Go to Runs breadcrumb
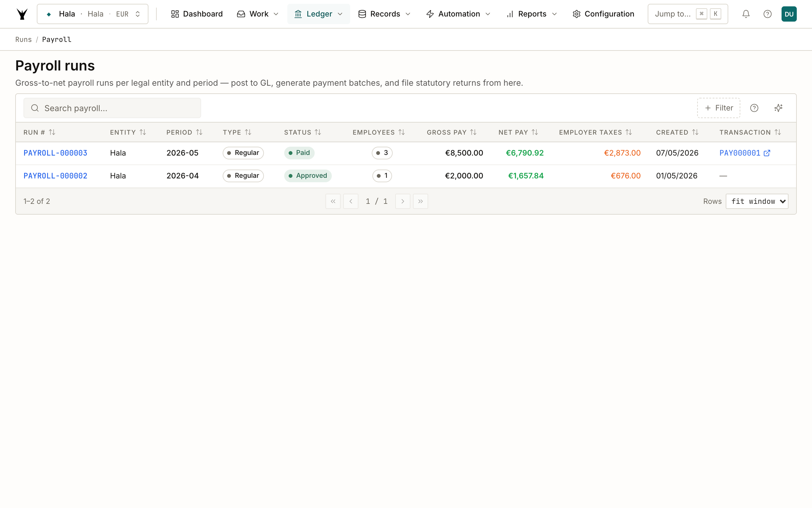Image resolution: width=812 pixels, height=508 pixels. (x=23, y=39)
